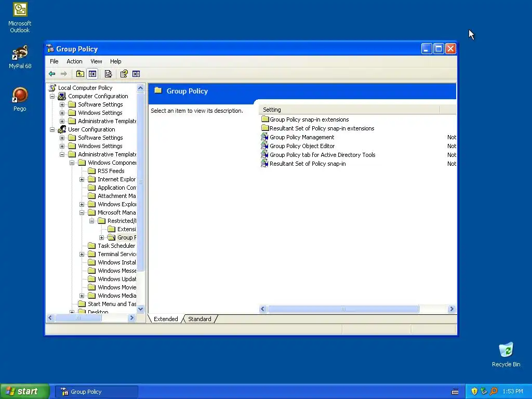Screen dimensions: 532x399
Task: Click the Group Policy Management policy icon
Action: click(264, 137)
